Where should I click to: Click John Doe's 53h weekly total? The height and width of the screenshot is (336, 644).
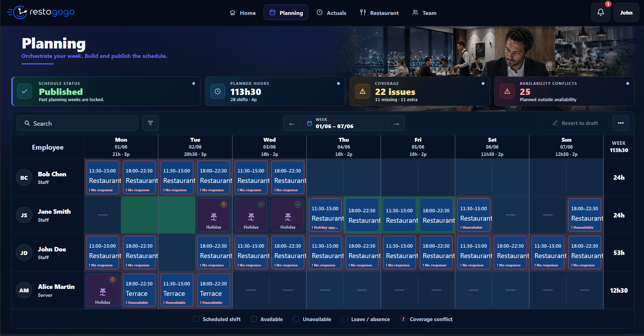pyautogui.click(x=619, y=253)
